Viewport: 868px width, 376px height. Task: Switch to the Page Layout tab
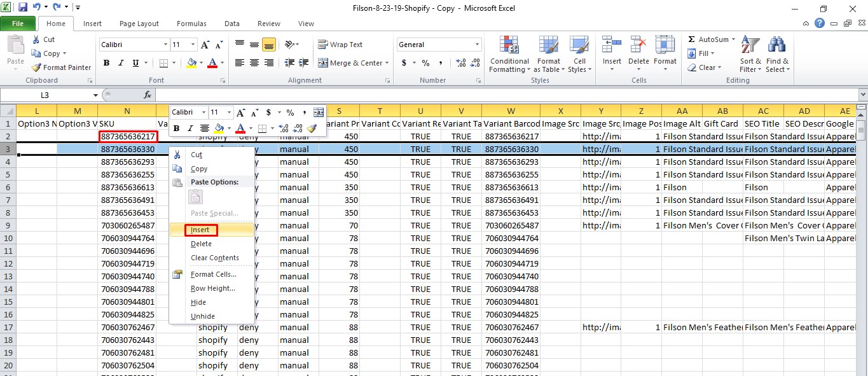139,24
